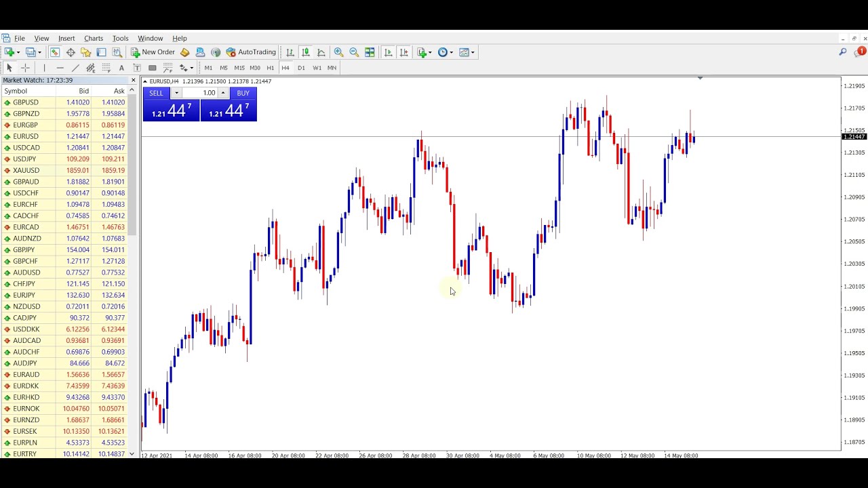
Task: Select the Crosshair tool
Action: pos(25,68)
